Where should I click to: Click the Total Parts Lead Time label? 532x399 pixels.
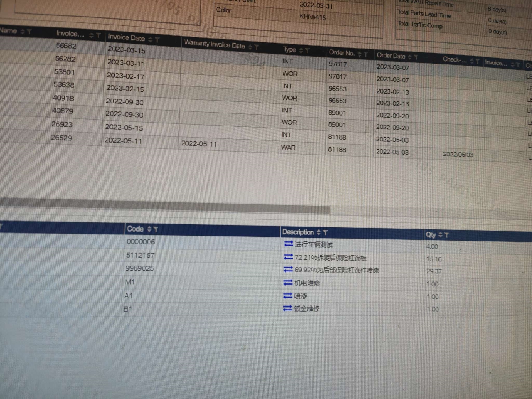point(424,14)
